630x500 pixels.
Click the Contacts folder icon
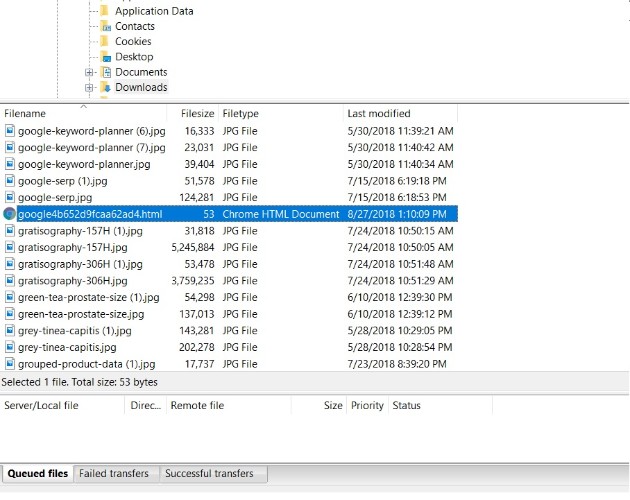point(106,27)
